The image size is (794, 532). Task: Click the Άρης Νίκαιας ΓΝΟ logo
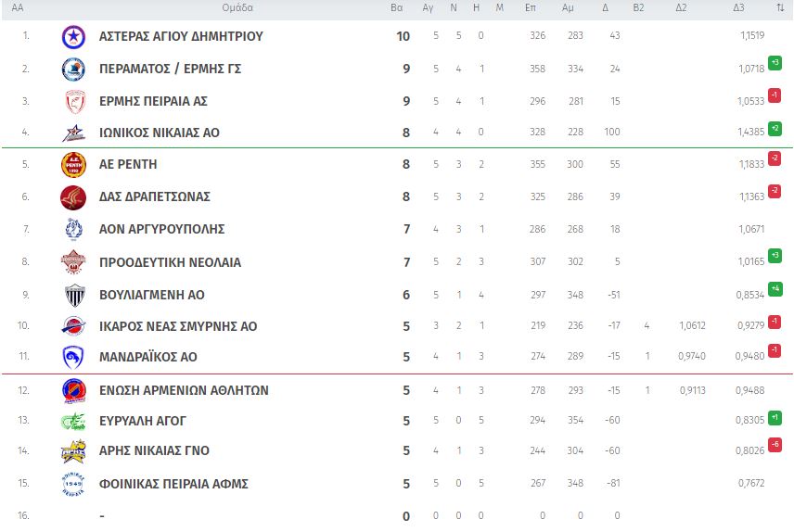pos(73,451)
